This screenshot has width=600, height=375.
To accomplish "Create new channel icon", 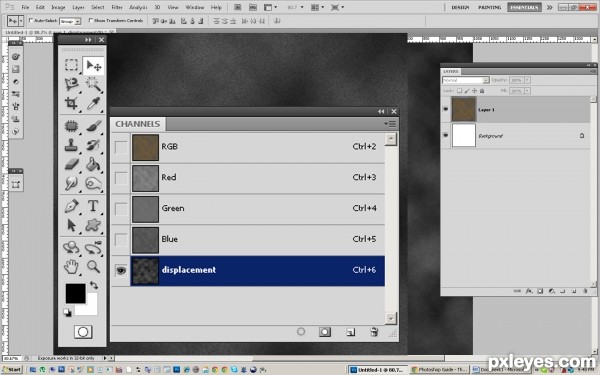I will point(351,332).
